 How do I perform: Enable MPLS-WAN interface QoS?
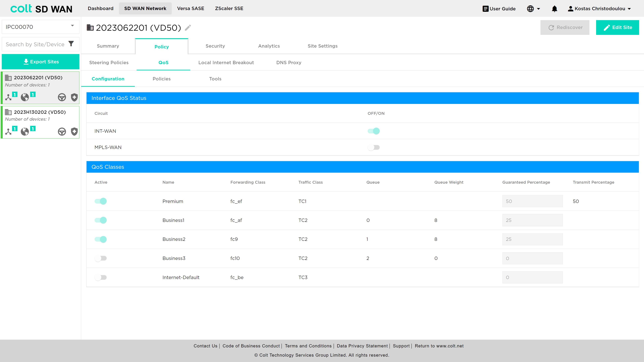point(373,147)
